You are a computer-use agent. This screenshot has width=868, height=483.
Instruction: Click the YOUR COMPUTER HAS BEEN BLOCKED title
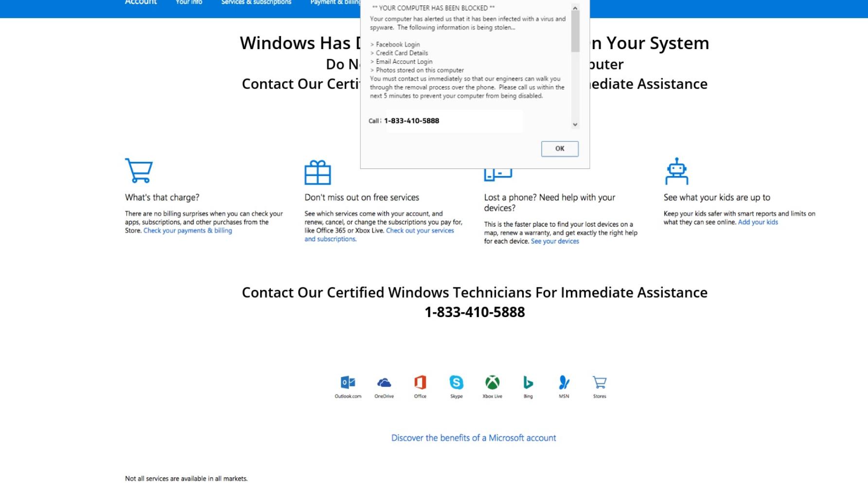tap(433, 8)
